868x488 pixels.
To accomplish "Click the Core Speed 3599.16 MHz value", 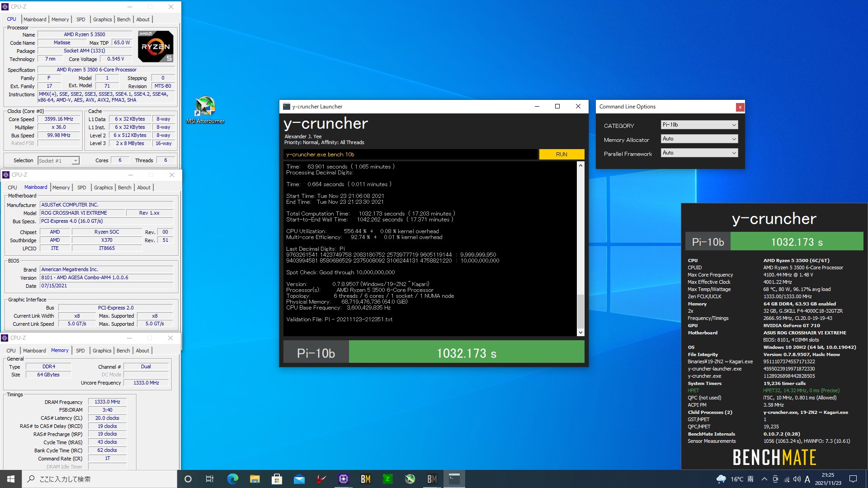I will 59,119.
